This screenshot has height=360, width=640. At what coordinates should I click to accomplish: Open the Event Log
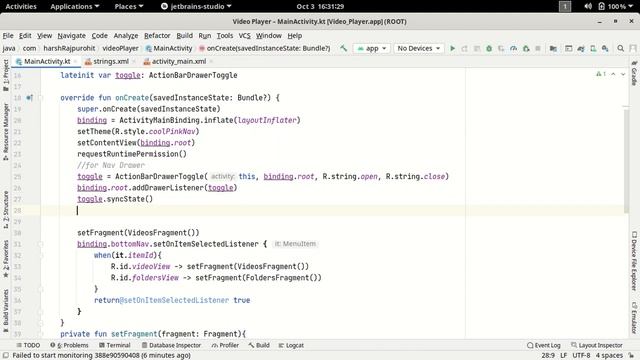coord(544,345)
